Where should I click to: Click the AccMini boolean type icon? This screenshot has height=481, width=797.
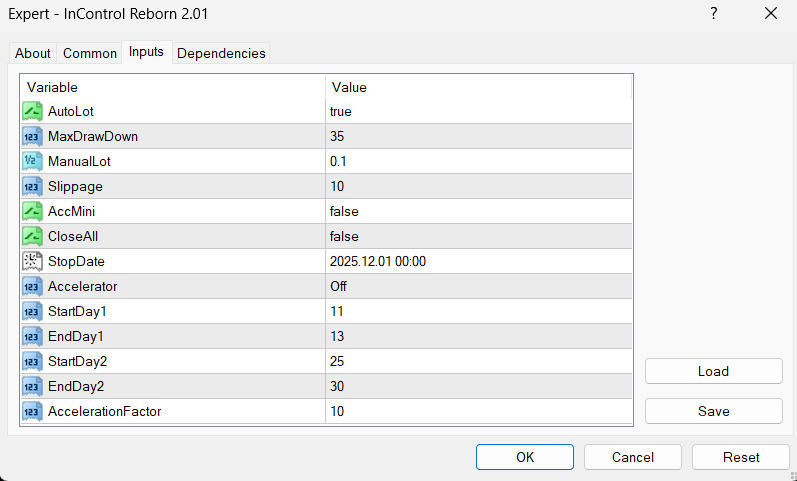tap(31, 212)
